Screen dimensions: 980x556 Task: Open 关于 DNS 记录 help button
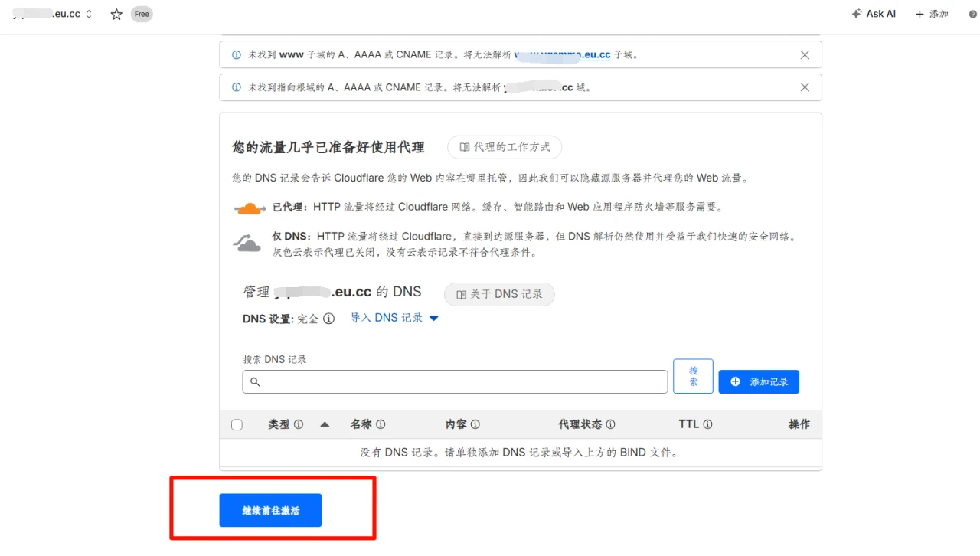pos(499,294)
